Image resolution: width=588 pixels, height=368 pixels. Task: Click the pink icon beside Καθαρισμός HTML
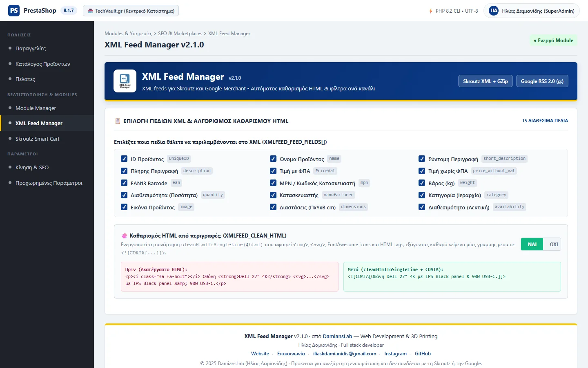[124, 236]
